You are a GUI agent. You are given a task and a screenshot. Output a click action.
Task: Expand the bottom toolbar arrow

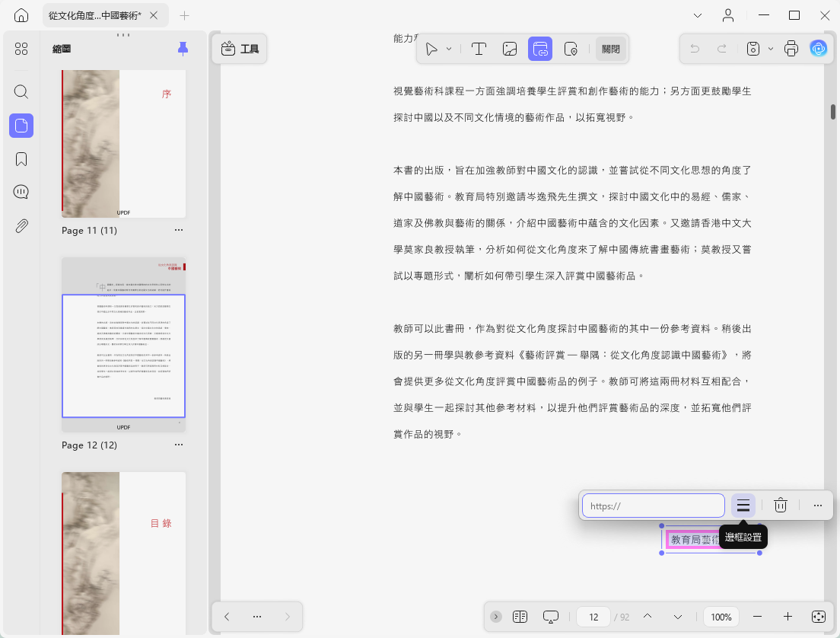click(x=496, y=617)
